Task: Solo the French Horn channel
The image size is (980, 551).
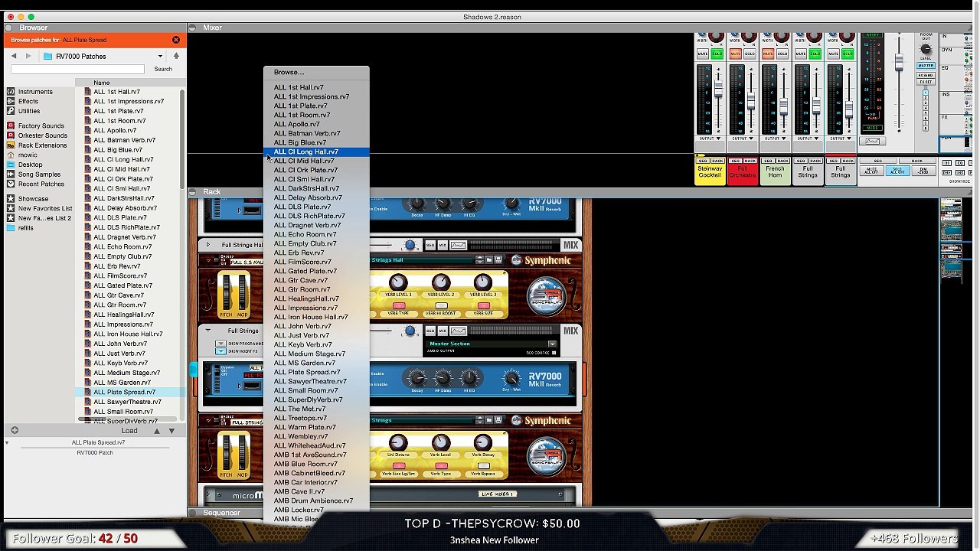Action: [x=782, y=54]
